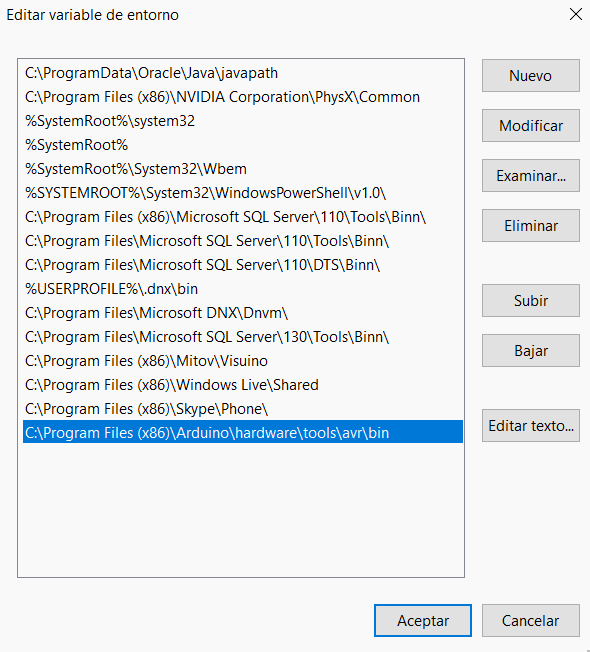Open Examinar... to browse for a folder
Viewport: 590px width, 652px height.
click(531, 175)
